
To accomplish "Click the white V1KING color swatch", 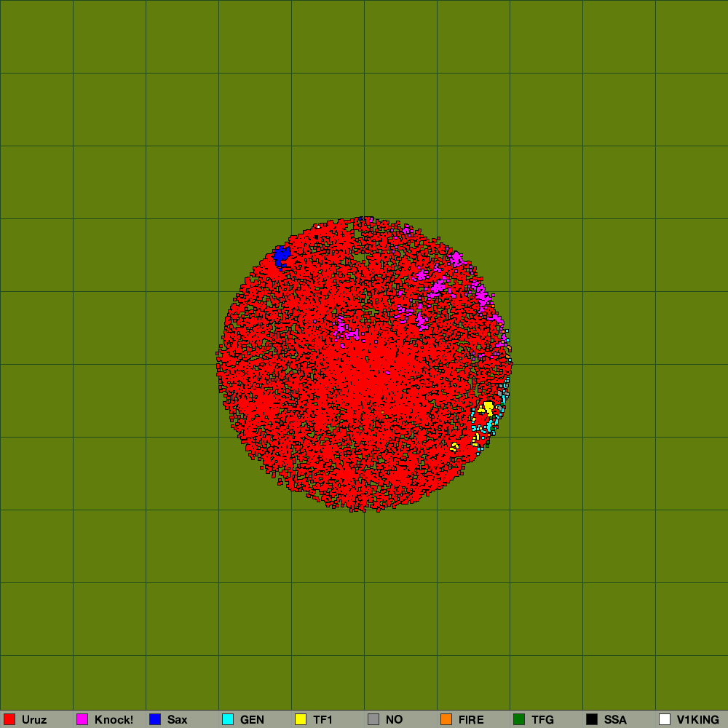I will click(x=665, y=719).
